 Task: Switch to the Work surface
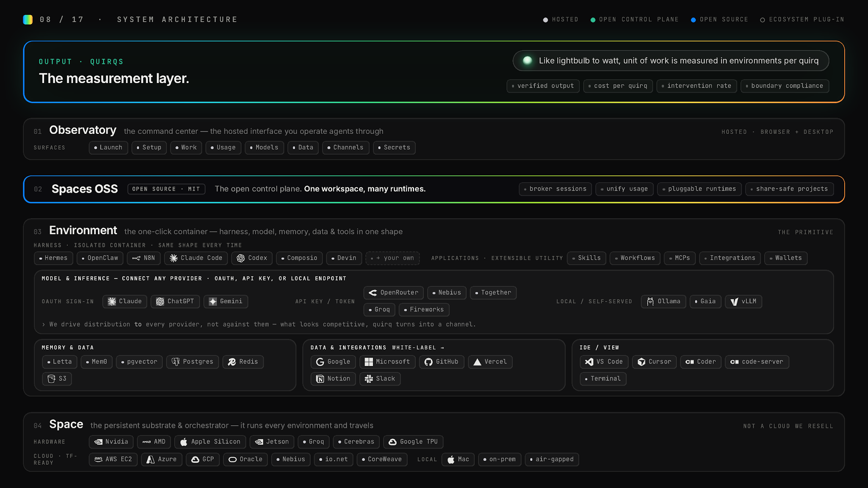[186, 147]
